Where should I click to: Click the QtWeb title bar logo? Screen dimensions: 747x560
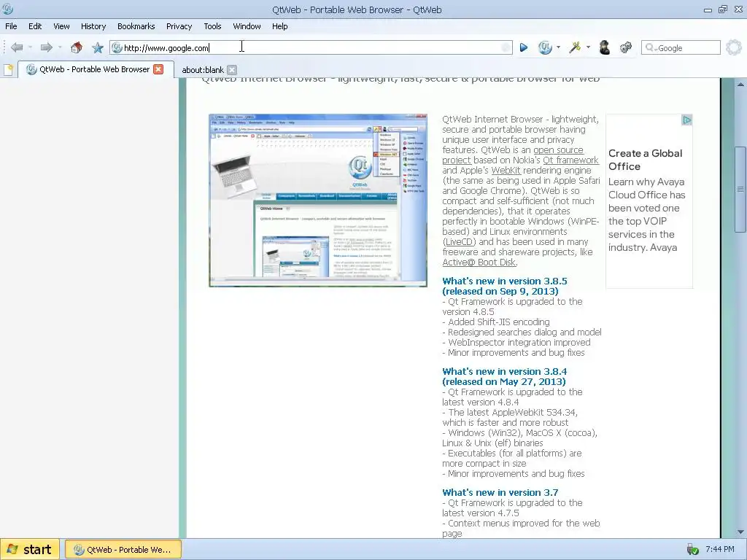click(x=7, y=9)
